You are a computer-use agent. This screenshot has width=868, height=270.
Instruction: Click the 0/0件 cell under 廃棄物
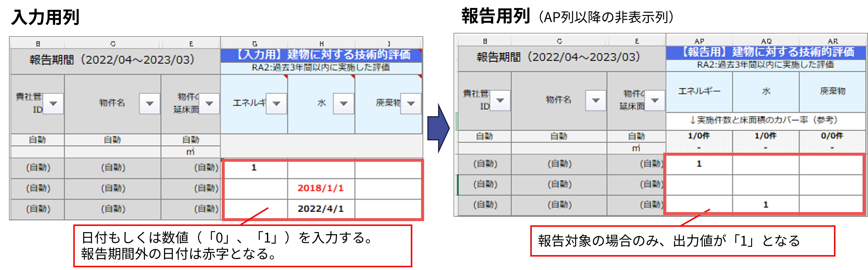tap(833, 136)
